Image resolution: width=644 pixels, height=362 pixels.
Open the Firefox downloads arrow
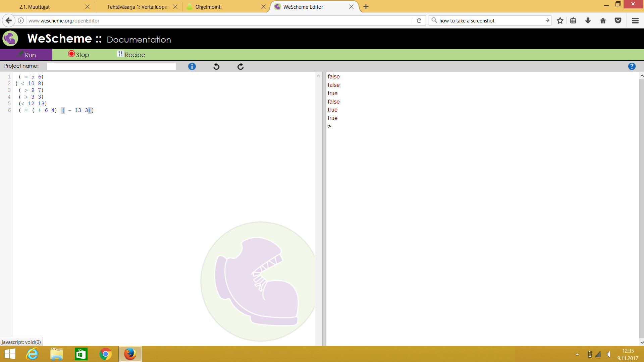tap(588, 21)
